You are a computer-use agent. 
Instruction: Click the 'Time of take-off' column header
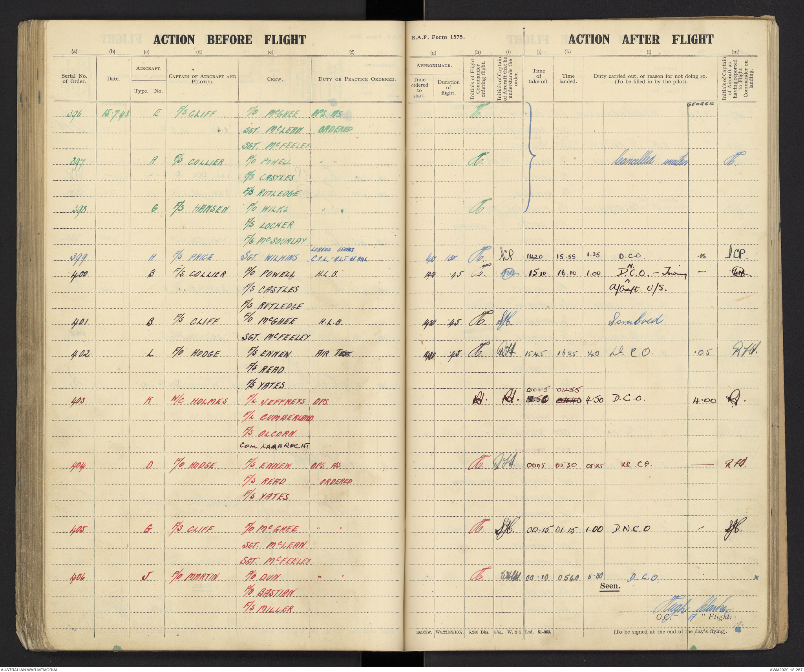pyautogui.click(x=539, y=76)
